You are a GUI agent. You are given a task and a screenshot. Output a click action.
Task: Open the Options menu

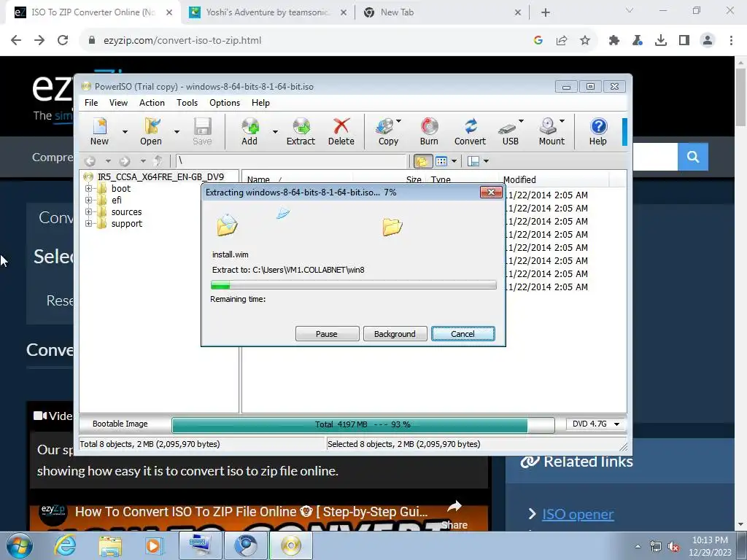225,102
